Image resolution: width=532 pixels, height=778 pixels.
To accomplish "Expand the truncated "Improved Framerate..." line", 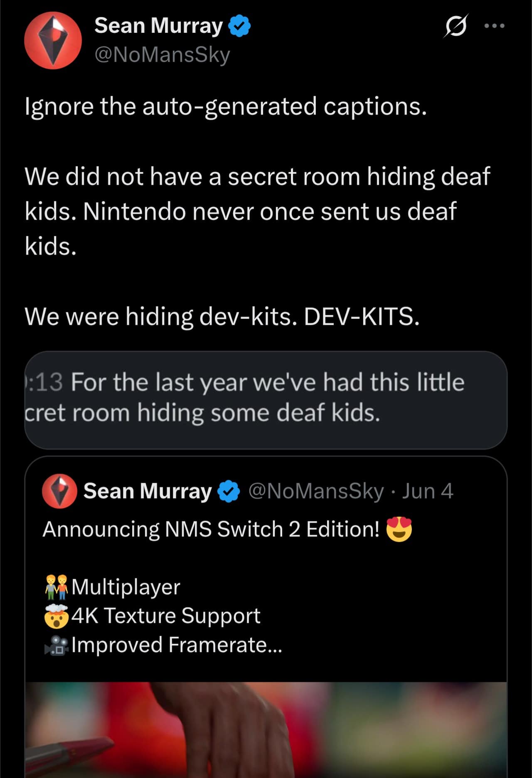I will pos(177,645).
